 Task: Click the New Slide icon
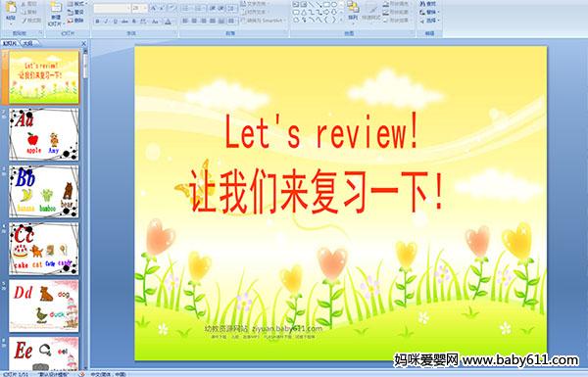pos(56,7)
